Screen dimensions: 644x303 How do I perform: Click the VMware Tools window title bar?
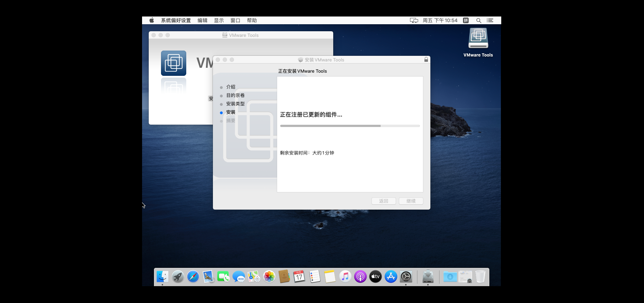(241, 35)
